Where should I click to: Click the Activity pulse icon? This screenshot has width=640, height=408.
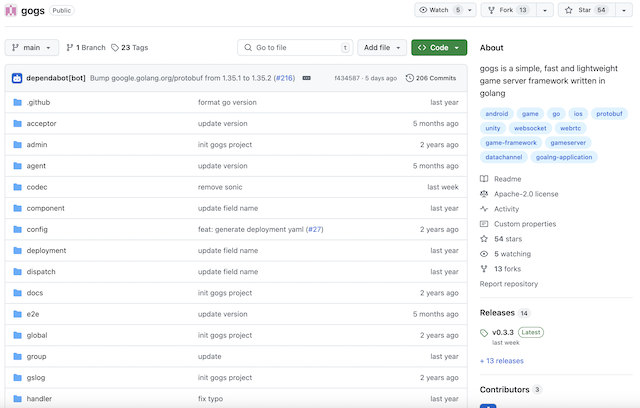pos(484,209)
